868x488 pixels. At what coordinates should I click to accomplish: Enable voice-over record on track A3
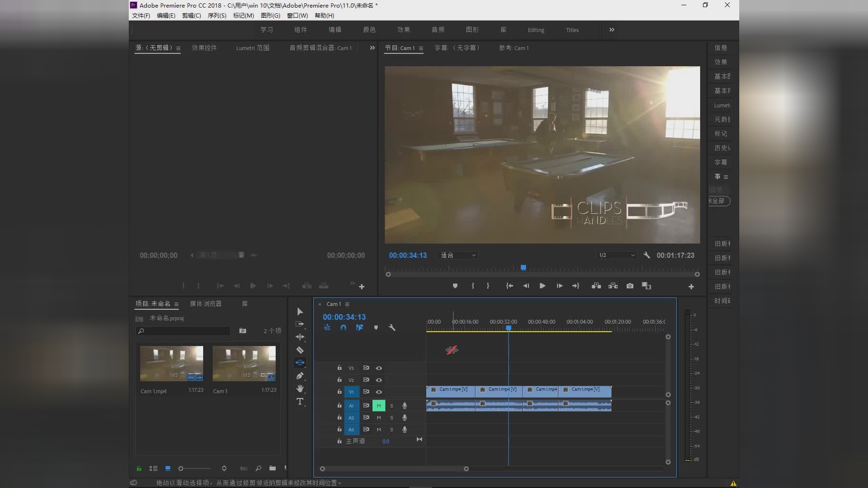click(404, 429)
